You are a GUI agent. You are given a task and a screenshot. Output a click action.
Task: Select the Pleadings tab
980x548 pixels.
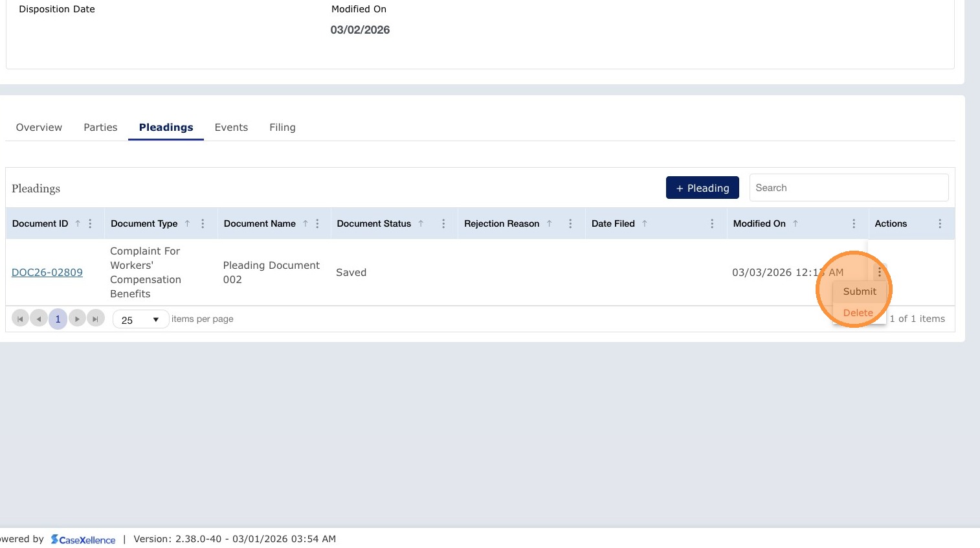pyautogui.click(x=166, y=128)
